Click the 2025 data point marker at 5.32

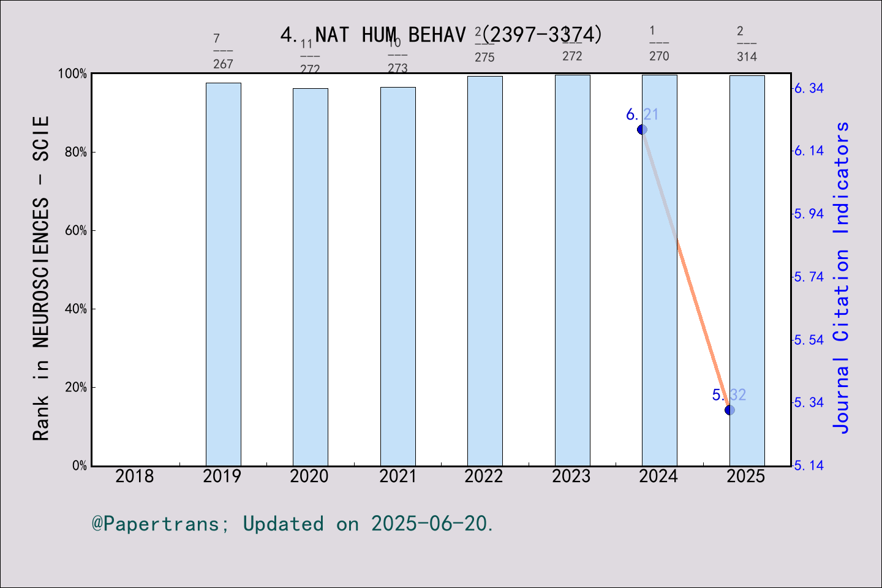click(729, 410)
